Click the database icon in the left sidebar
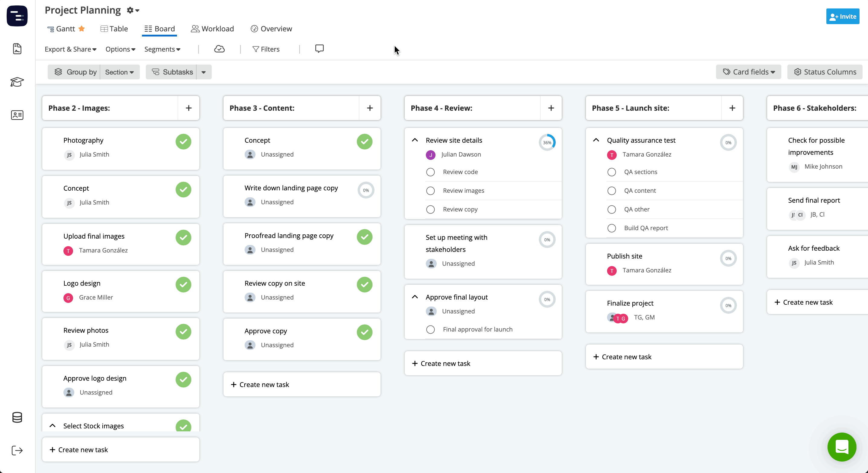This screenshot has width=868, height=473. (x=17, y=417)
